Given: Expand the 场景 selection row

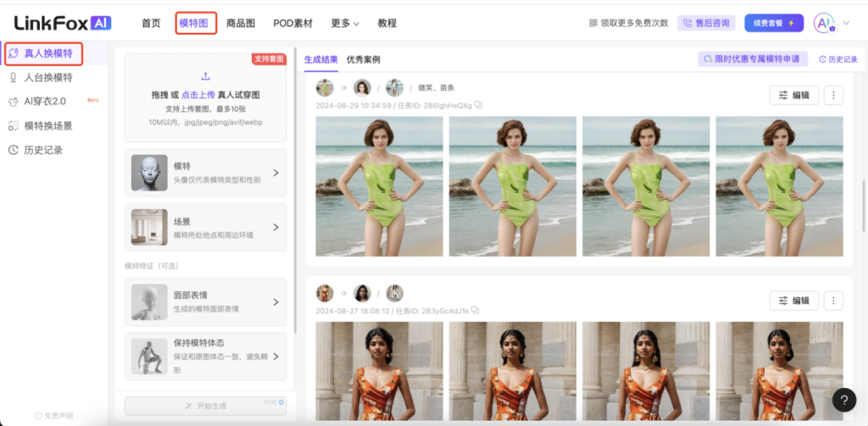Looking at the screenshot, I should point(205,227).
